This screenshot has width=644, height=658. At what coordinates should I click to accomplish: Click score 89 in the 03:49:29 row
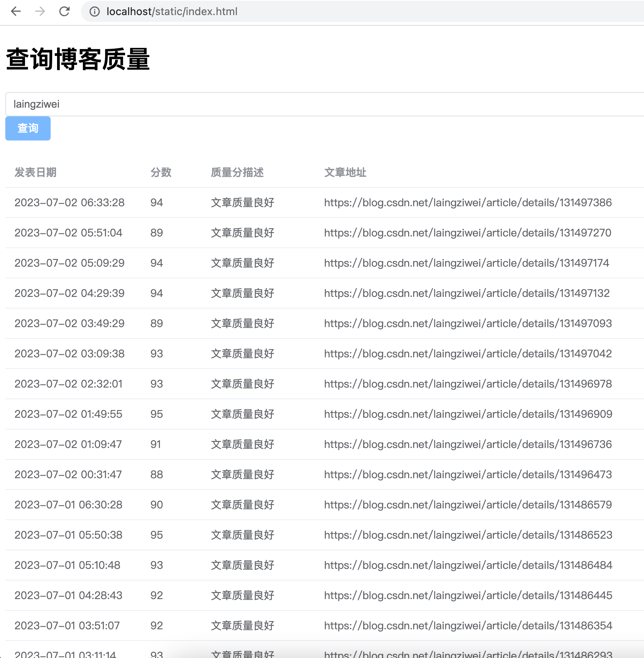click(x=156, y=324)
